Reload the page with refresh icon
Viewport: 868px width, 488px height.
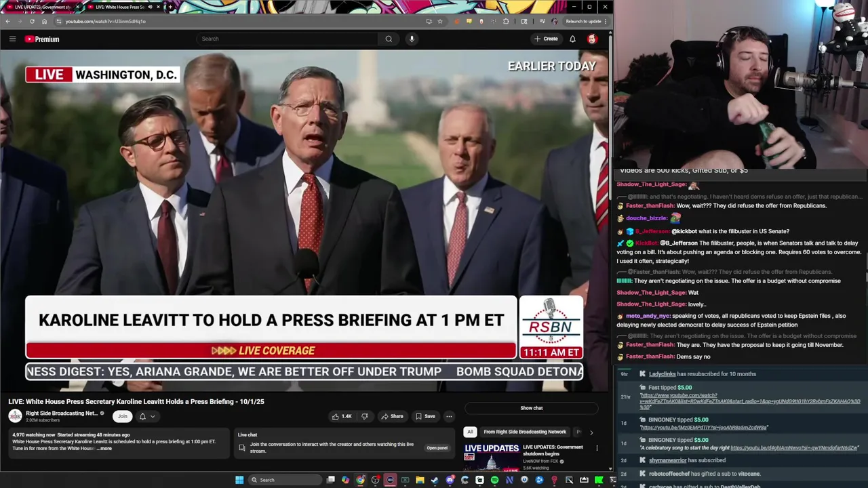tap(32, 21)
